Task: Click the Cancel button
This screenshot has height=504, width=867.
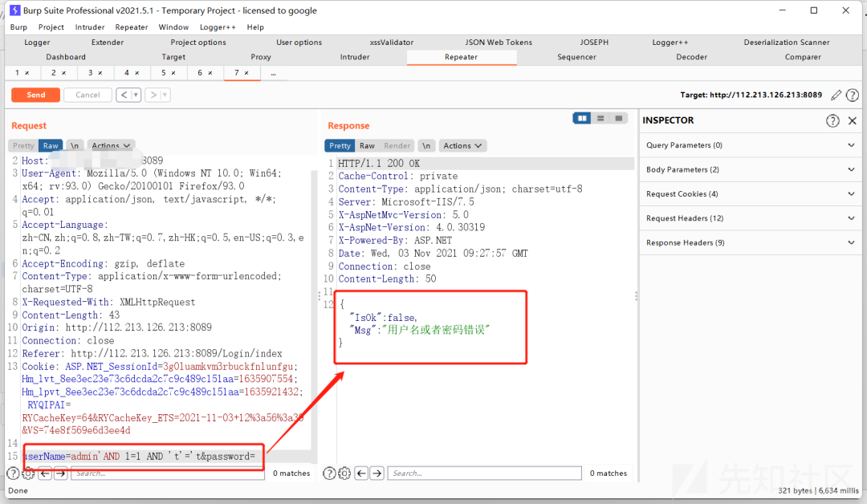Action: tap(88, 95)
